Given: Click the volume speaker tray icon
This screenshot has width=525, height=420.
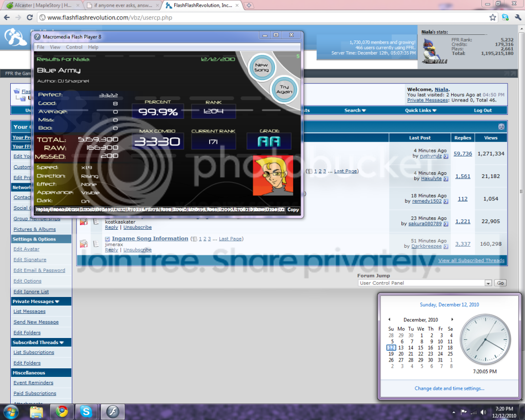Looking at the screenshot, I should tap(482, 412).
